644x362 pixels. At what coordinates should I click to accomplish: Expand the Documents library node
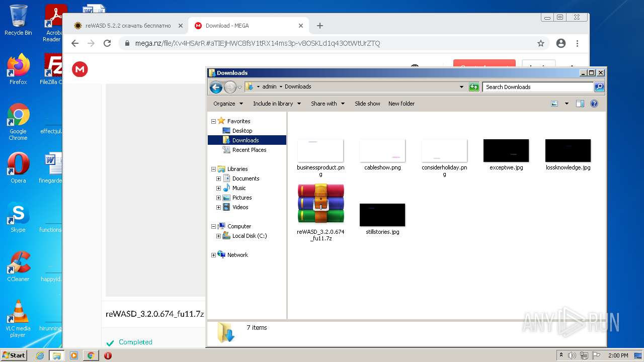(x=218, y=178)
